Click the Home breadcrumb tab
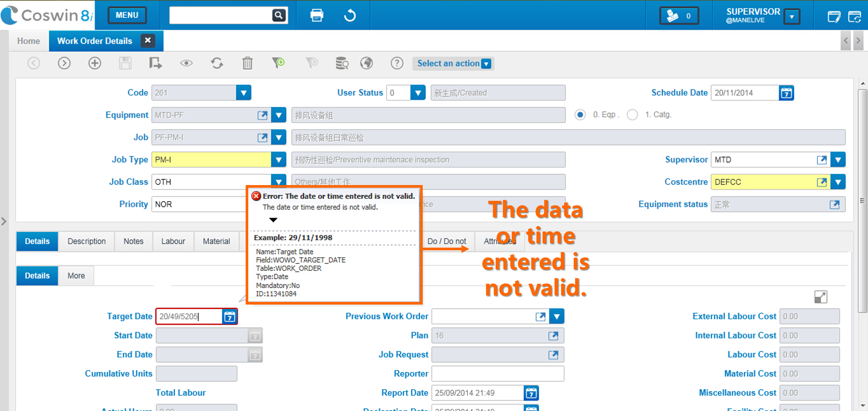Screen dimensions: 868x411 tap(29, 41)
